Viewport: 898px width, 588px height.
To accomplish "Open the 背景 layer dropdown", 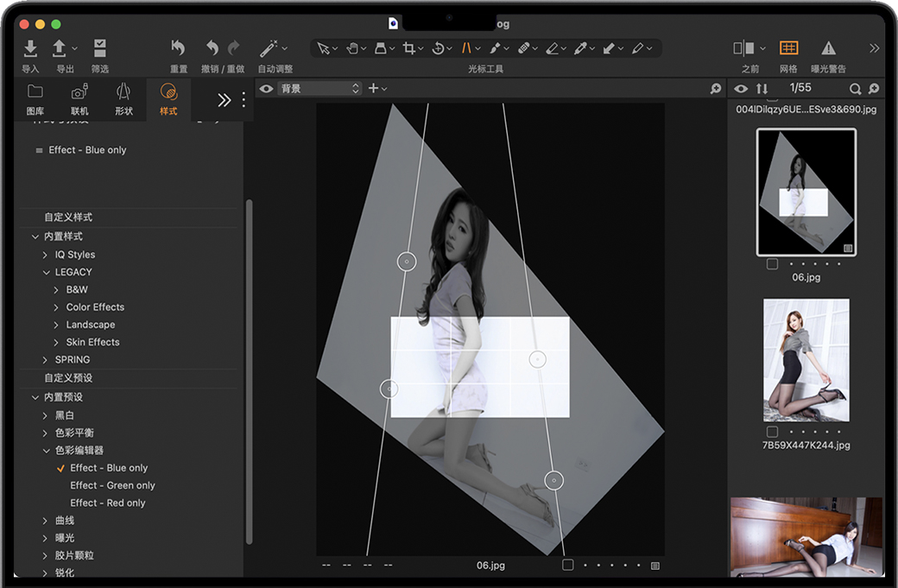I will coord(319,88).
